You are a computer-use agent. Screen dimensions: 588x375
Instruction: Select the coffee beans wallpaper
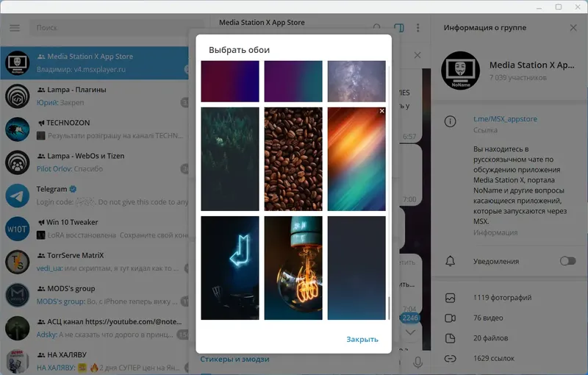(x=293, y=159)
